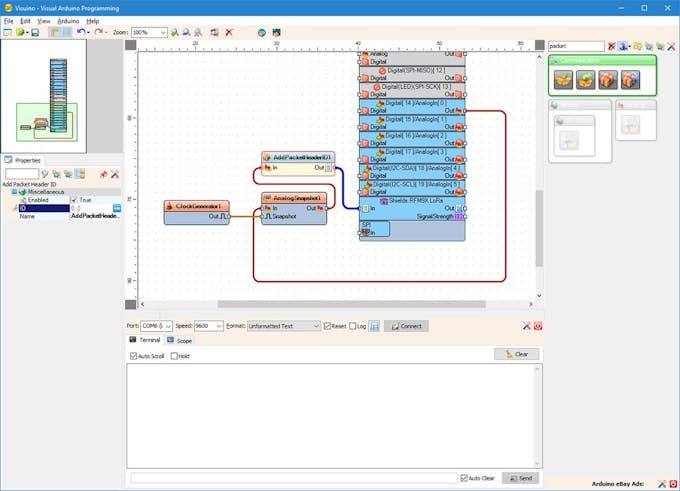The height and width of the screenshot is (491, 680).
Task: Open the Port COM6 dropdown
Action: [168, 326]
